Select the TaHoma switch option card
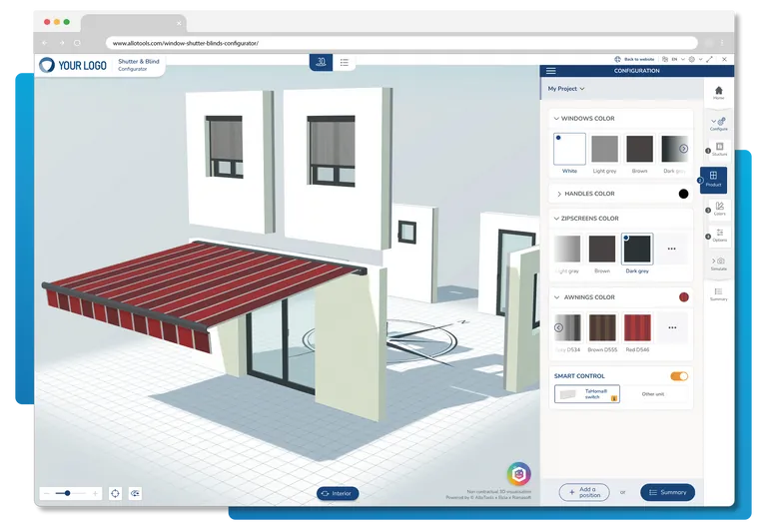This screenshot has height=532, width=767. pos(587,394)
